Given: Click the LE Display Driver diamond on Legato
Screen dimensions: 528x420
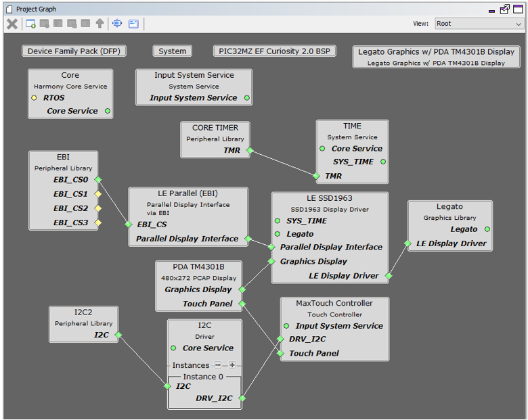Looking at the screenshot, I should [408, 243].
